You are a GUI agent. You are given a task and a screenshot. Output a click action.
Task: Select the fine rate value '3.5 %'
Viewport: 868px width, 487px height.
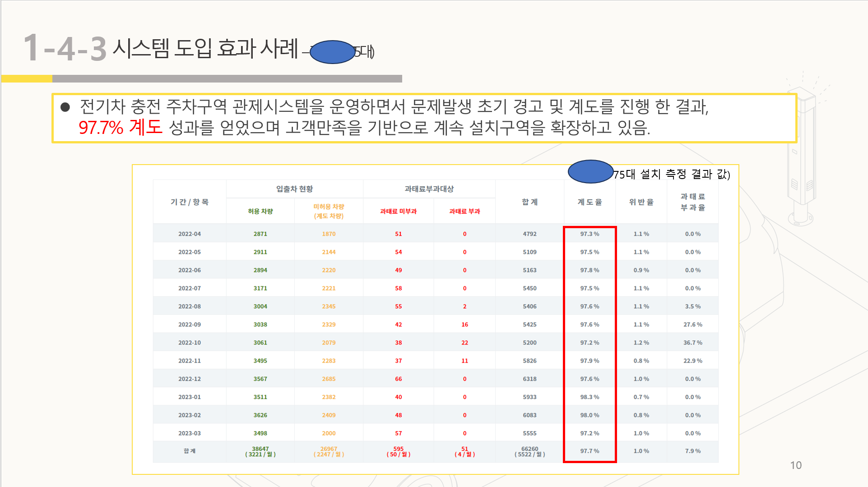(x=693, y=306)
